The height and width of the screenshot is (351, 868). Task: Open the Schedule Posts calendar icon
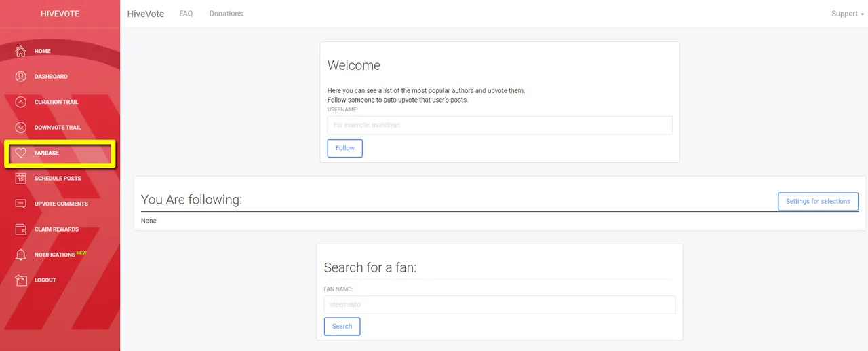(21, 178)
